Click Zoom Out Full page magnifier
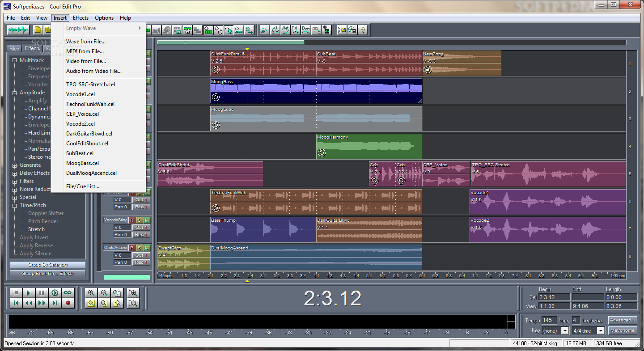644x351 pixels. click(117, 293)
